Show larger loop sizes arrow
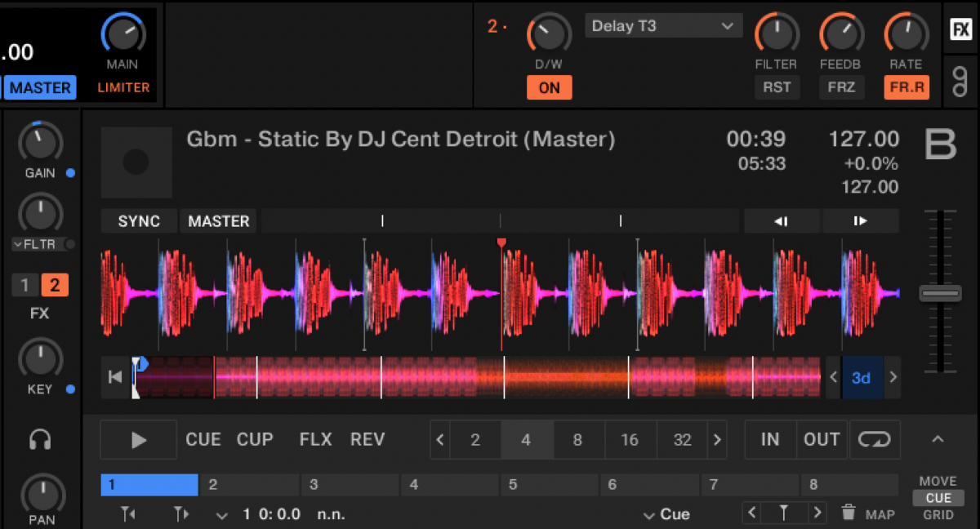 [x=717, y=440]
